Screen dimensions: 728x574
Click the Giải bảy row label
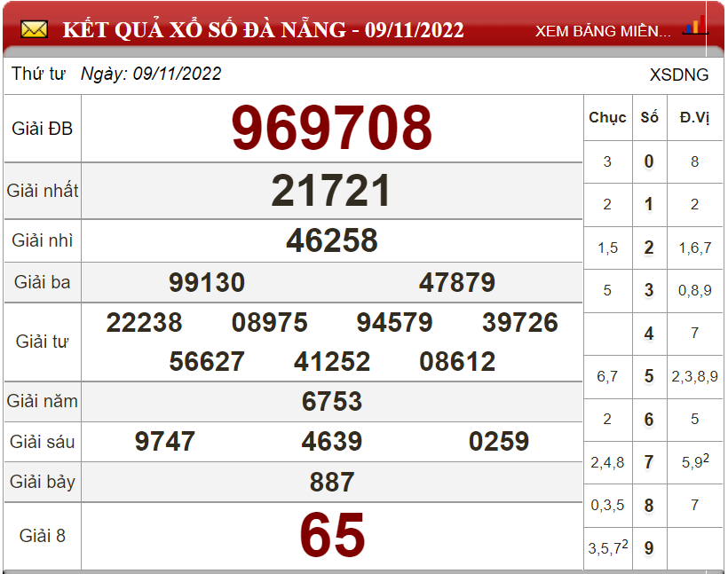pyautogui.click(x=43, y=482)
